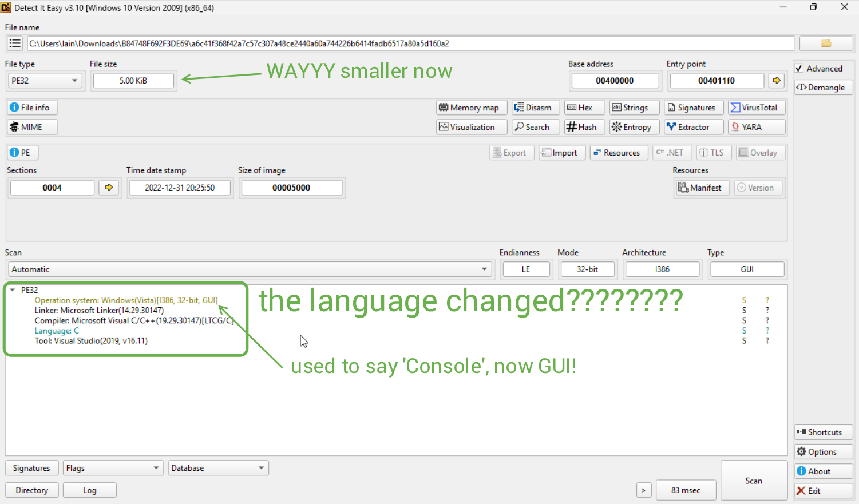This screenshot has width=859, height=504.
Task: Open the Database dropdown
Action: click(x=218, y=468)
